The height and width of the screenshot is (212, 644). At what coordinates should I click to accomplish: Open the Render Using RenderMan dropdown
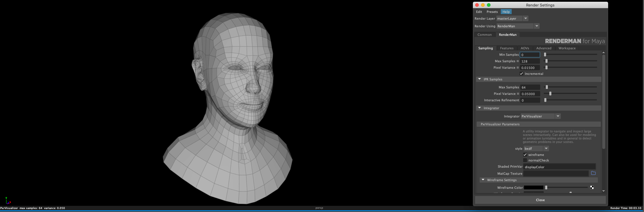coord(518,26)
